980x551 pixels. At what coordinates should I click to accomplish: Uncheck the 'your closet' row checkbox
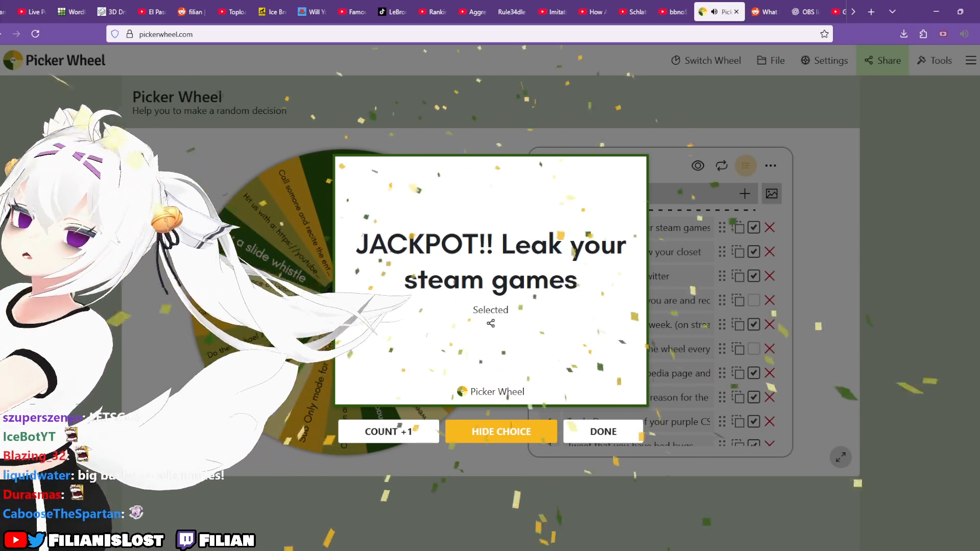click(x=754, y=252)
